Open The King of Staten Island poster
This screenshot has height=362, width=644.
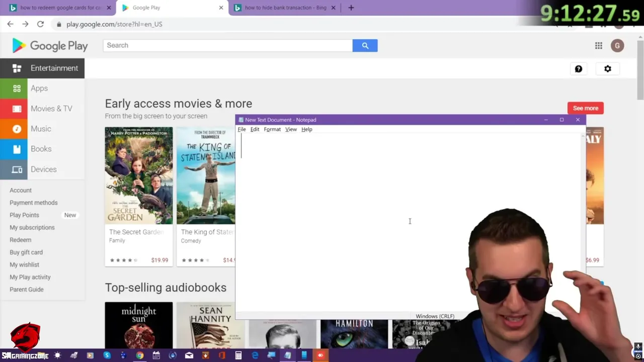(x=206, y=175)
